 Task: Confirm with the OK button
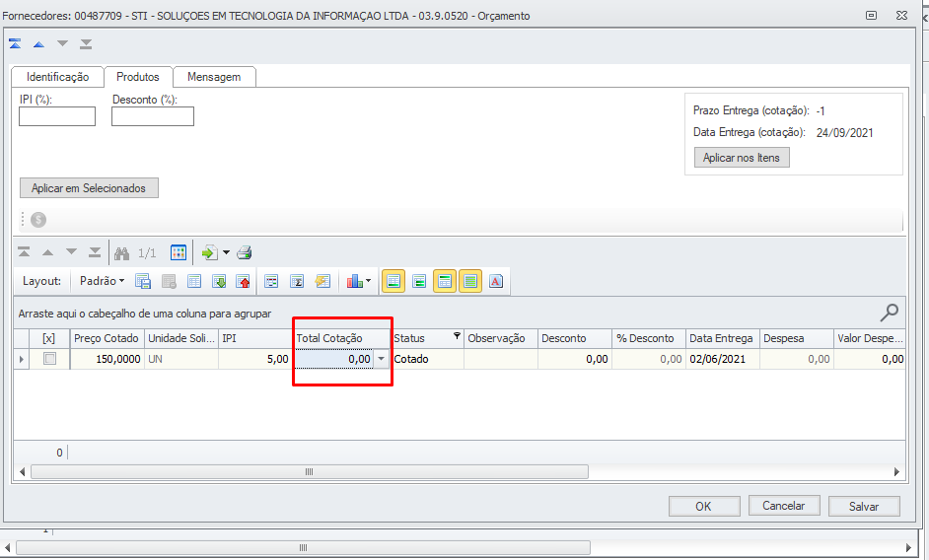click(x=704, y=506)
